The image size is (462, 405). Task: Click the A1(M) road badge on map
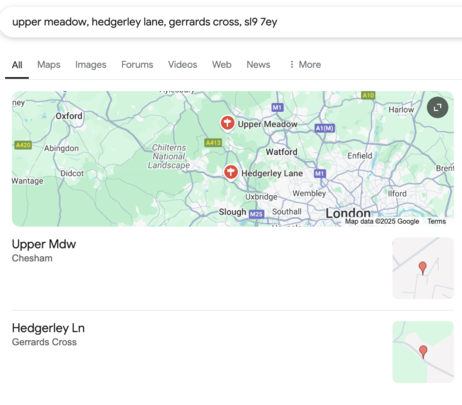(325, 128)
